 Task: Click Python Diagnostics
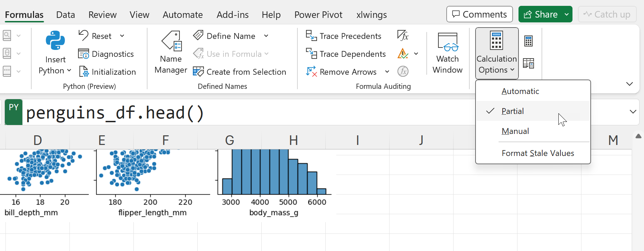pyautogui.click(x=106, y=54)
